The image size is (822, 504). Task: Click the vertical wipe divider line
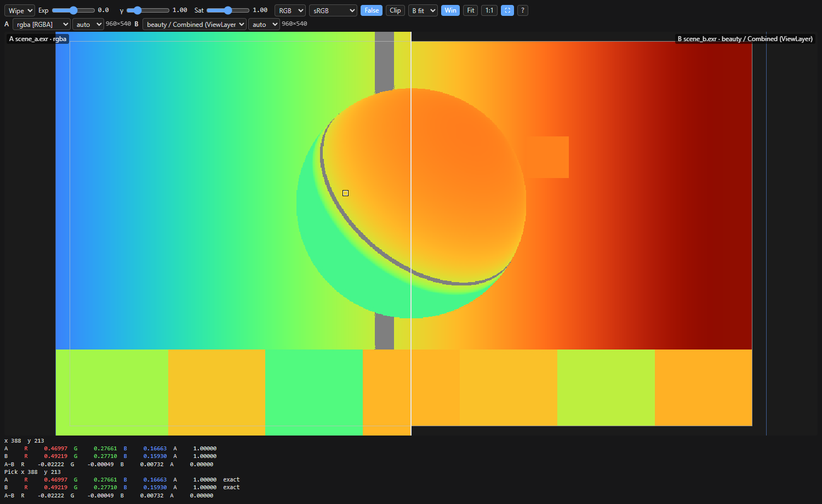tap(411, 233)
